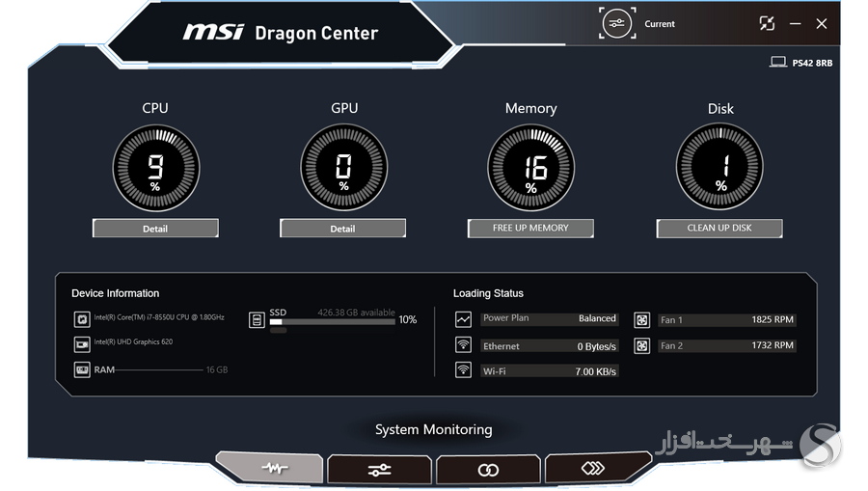Click the Disk usage gauge
The height and width of the screenshot is (491, 868).
(x=719, y=167)
